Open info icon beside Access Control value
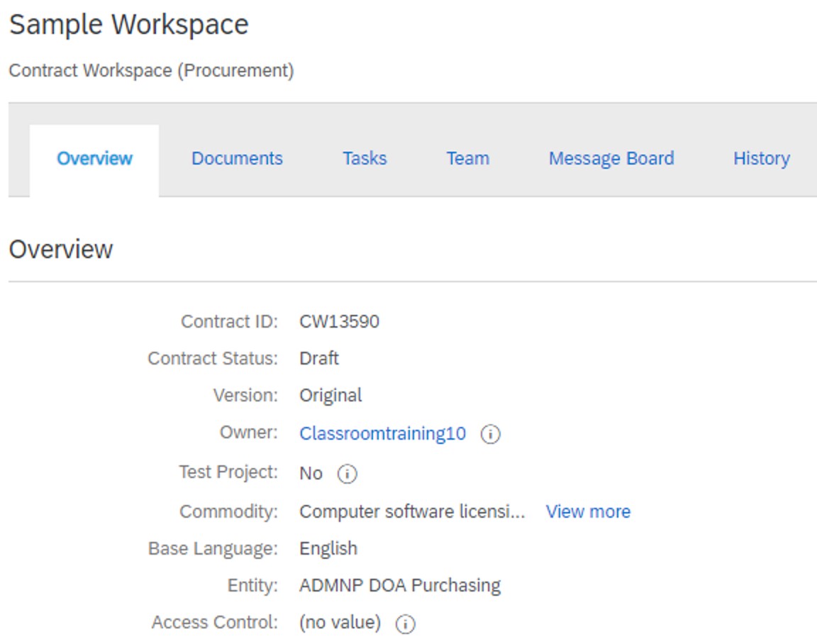Image resolution: width=817 pixels, height=644 pixels. pos(406,623)
